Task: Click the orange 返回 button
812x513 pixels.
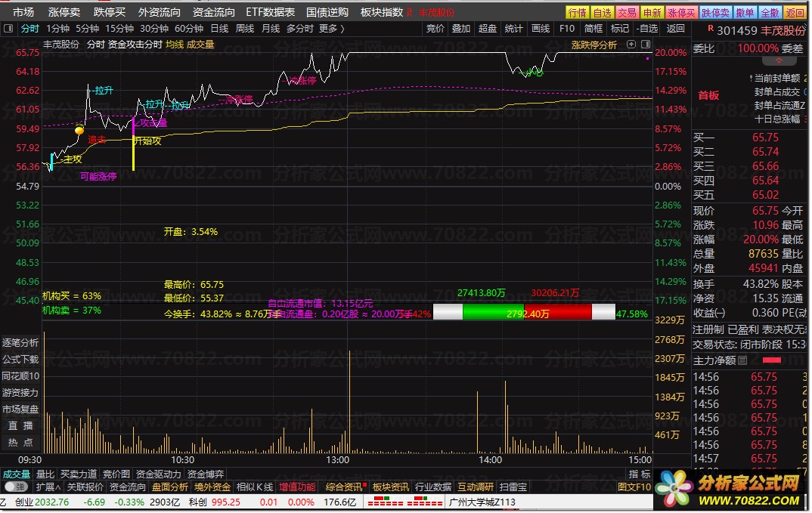Action: tap(795, 12)
